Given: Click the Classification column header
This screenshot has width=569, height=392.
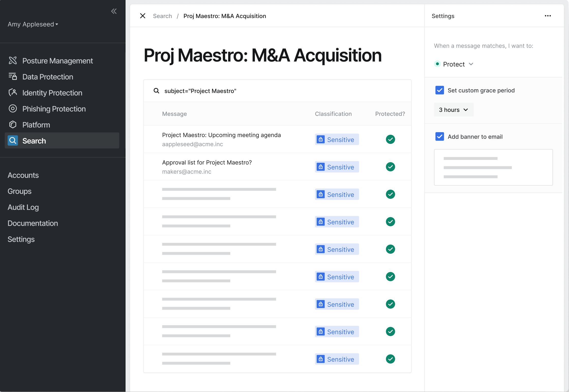Looking at the screenshot, I should [333, 114].
